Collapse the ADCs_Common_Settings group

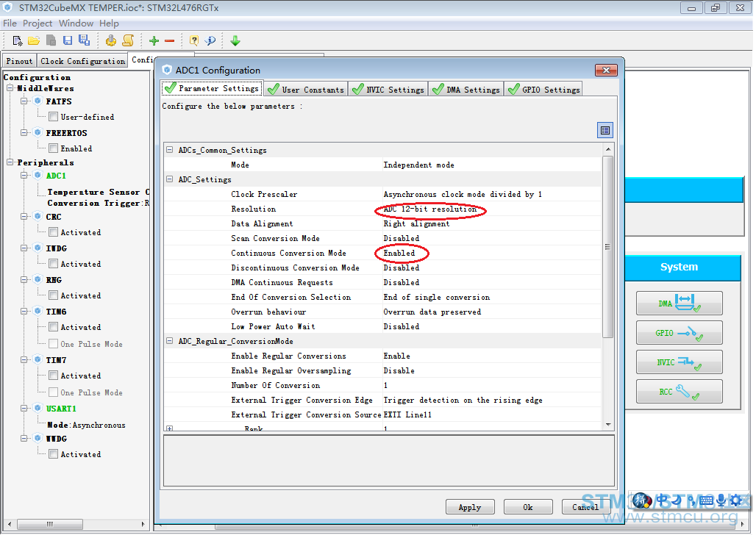pos(170,150)
